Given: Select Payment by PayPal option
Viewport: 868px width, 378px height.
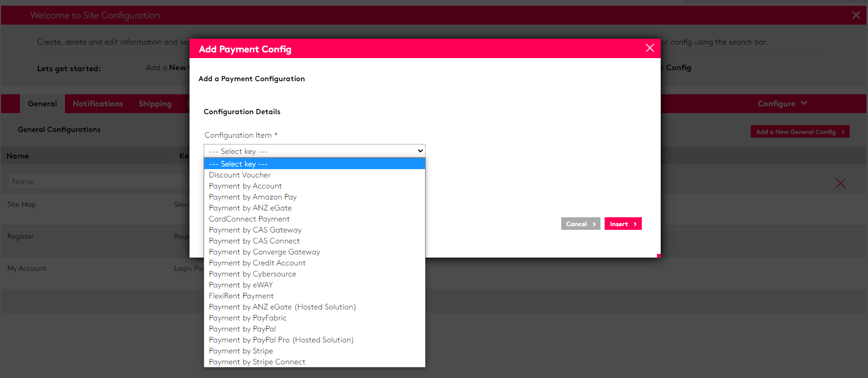Looking at the screenshot, I should click(x=314, y=329).
